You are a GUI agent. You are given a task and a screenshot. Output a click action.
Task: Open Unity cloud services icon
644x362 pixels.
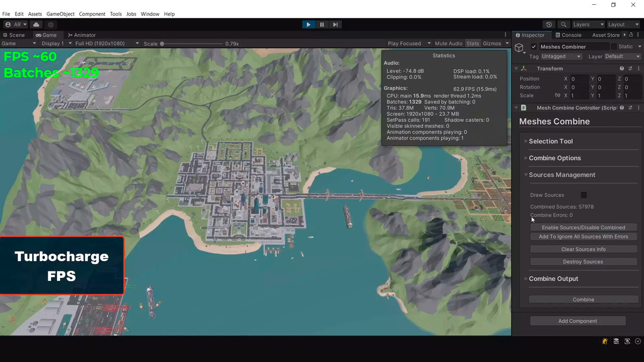coord(36,25)
